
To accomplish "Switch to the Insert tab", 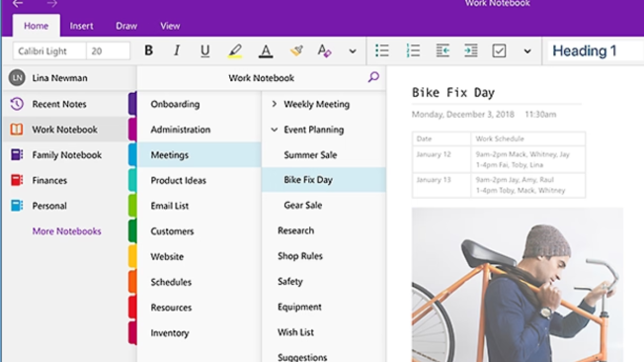I will (81, 26).
